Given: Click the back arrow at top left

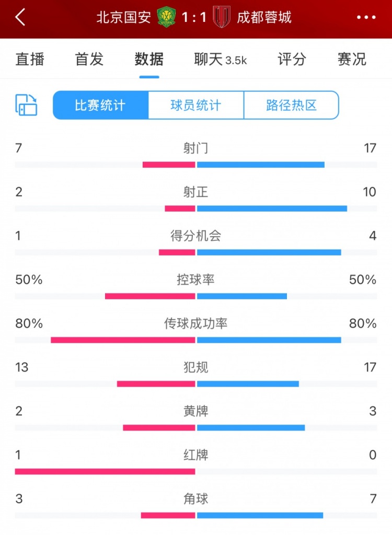Looking at the screenshot, I should click(x=19, y=16).
